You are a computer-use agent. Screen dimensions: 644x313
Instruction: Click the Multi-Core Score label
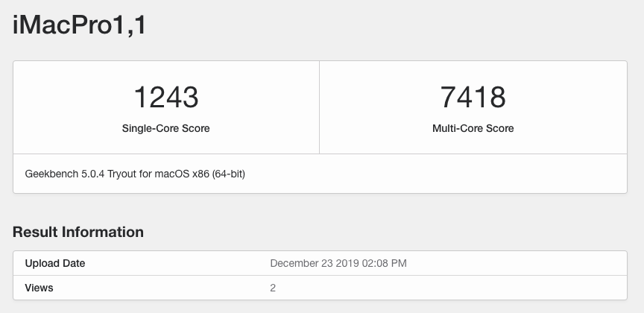473,128
